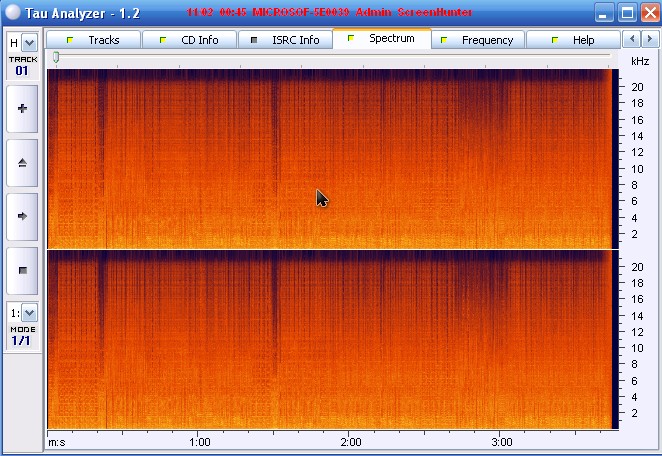Click the Tau Analyzer title bar icon
Screen dimensions: 662x456
13,13
